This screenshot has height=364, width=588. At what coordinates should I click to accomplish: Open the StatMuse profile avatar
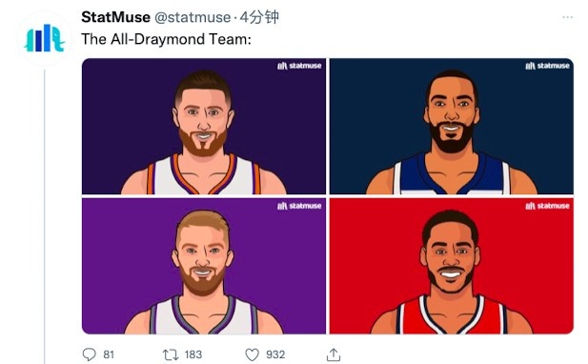click(44, 38)
